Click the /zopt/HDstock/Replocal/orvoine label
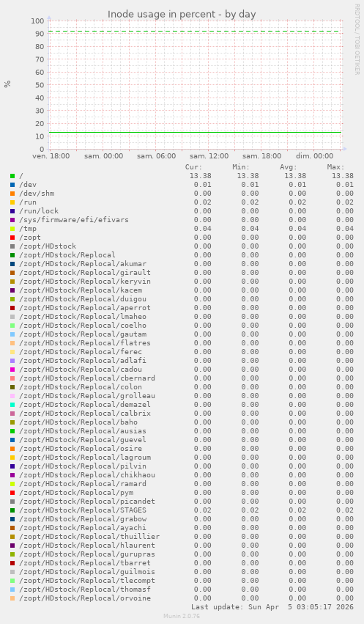Viewport: 364px width, 624px height. point(85,598)
